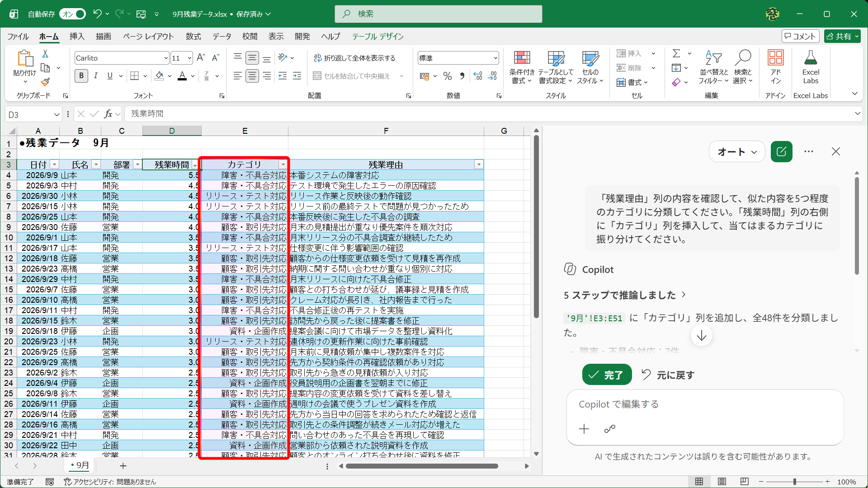Switch to Page Layout view in status bar
This screenshot has width=868, height=488.
(x=722, y=482)
